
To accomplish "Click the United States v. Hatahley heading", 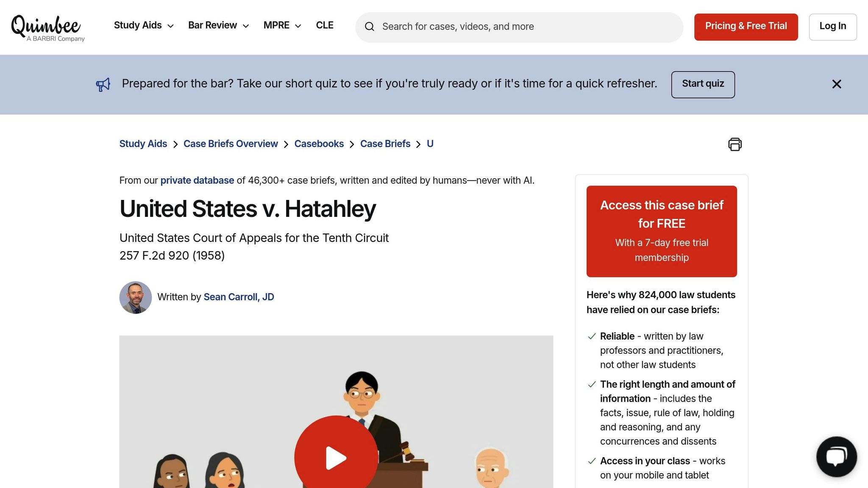I will tap(248, 209).
